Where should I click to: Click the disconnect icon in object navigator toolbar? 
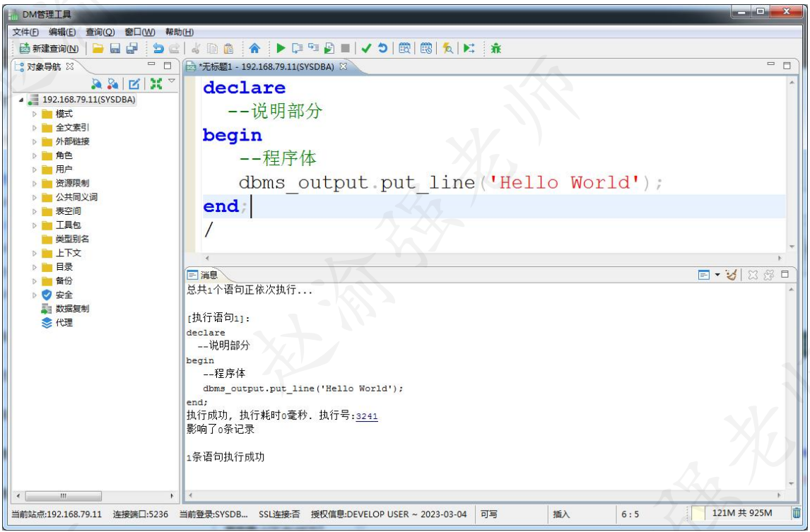[113, 83]
